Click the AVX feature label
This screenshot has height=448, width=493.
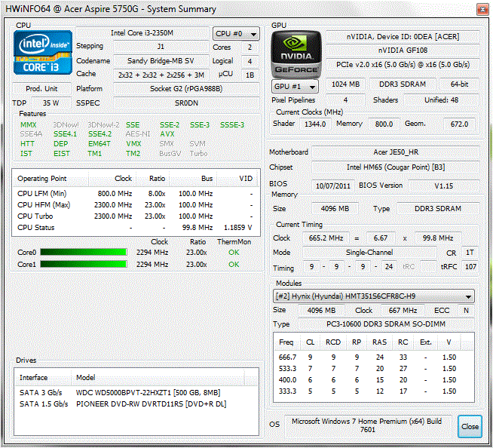pos(167,134)
